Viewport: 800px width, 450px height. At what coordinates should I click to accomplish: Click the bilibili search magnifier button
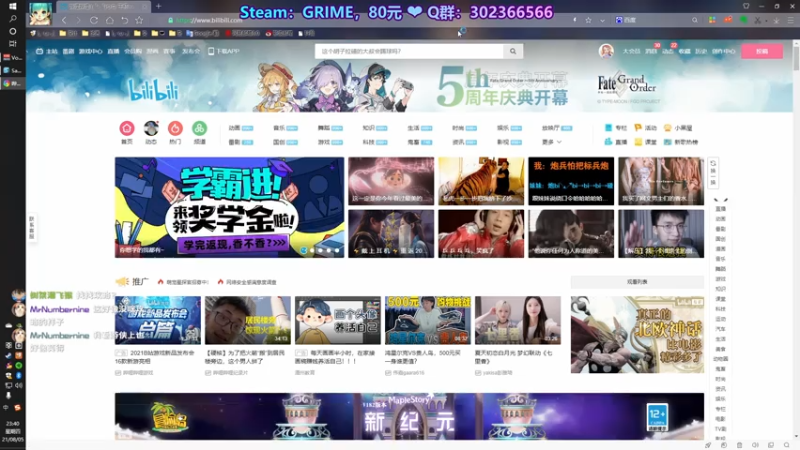[513, 51]
